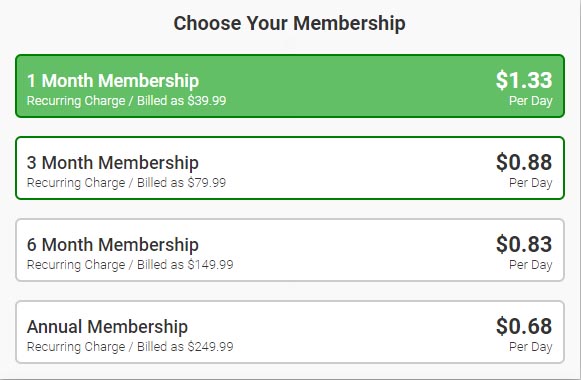
Task: Select the 1 Month Membership option
Action: (290, 86)
